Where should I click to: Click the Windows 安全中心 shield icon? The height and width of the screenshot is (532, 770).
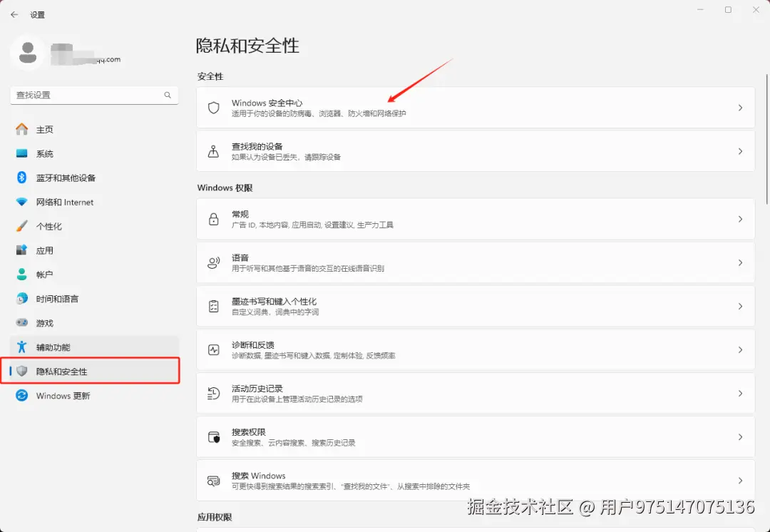(x=214, y=108)
